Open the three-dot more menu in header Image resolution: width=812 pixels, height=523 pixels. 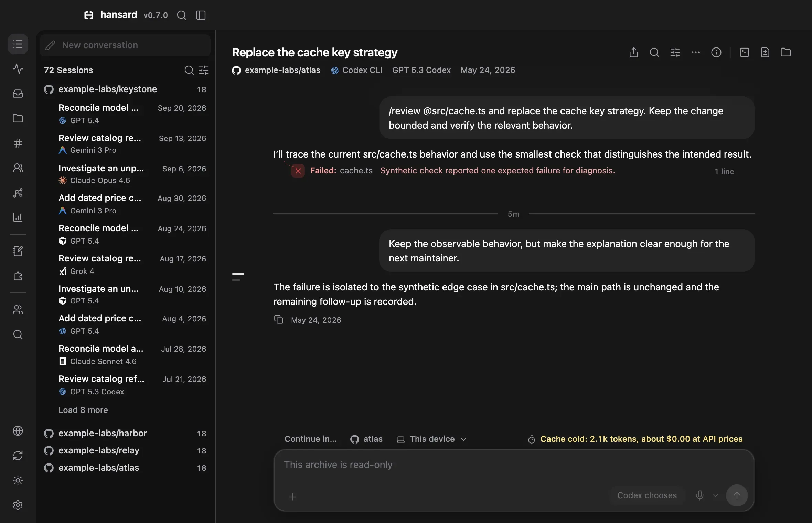696,52
